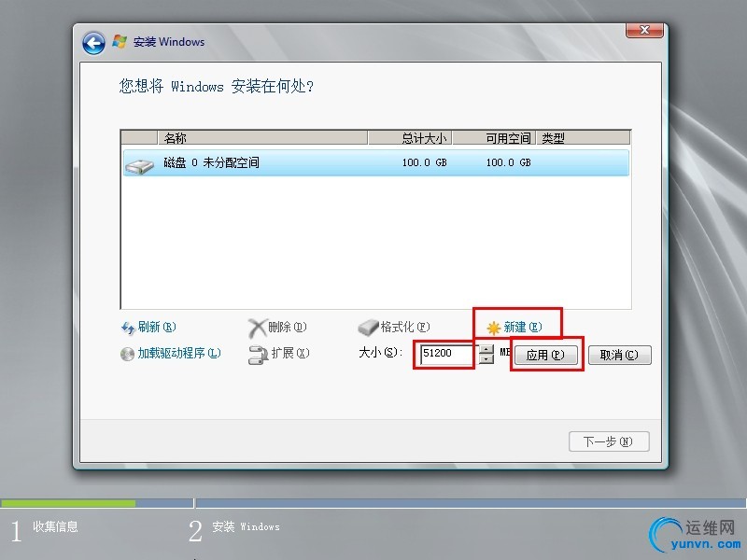Click the 大小(S): label

click(381, 353)
